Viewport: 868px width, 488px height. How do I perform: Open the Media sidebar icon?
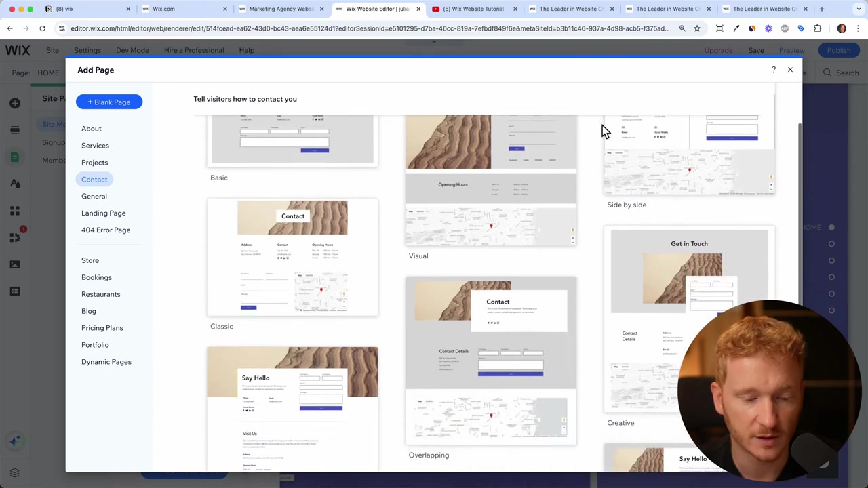15,264
